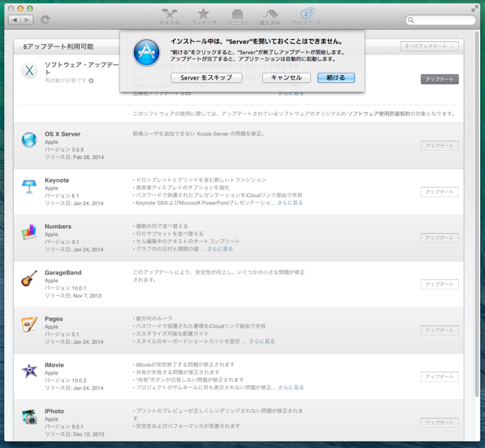This screenshot has width=485, height=448.
Task: Click the forward navigation arrow
Action: (27, 20)
